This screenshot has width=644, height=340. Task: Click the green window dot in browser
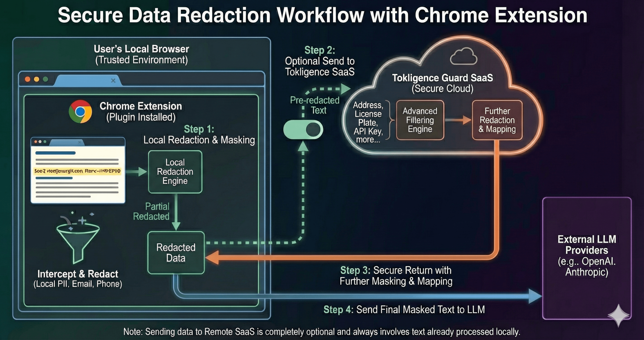[x=45, y=79]
